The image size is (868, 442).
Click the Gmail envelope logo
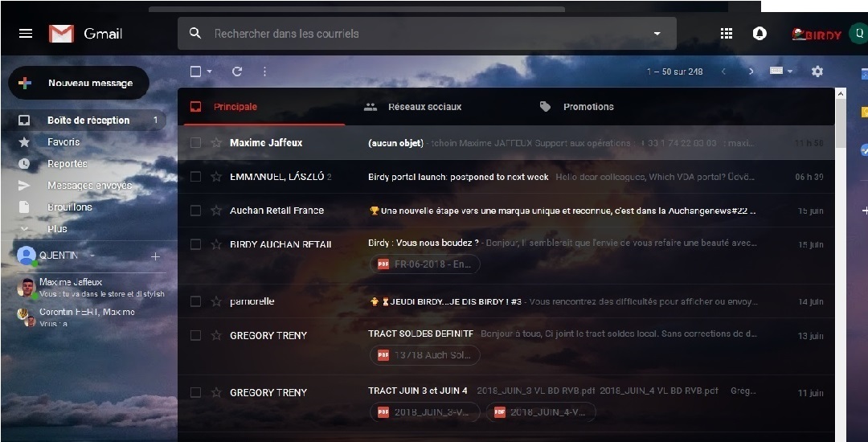pyautogui.click(x=61, y=34)
